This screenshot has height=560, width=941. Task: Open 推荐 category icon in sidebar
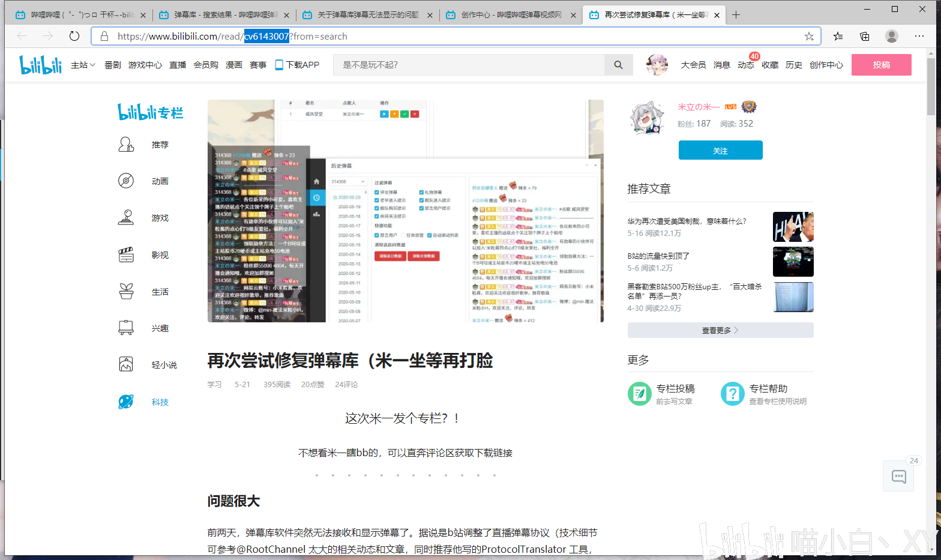point(126,144)
